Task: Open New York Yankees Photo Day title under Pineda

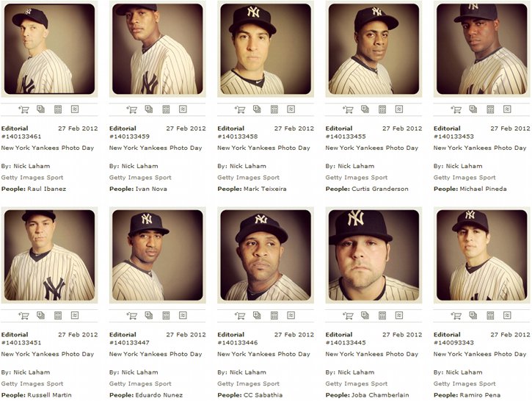Action: (x=480, y=148)
